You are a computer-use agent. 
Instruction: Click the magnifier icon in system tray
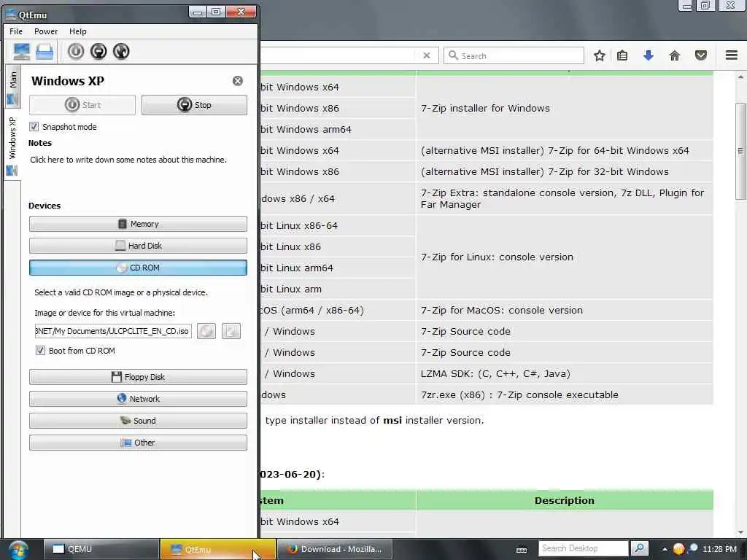(693, 548)
